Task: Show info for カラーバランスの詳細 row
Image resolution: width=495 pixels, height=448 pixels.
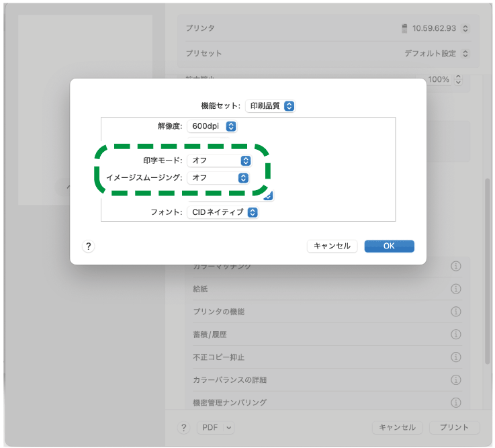Action: [456, 379]
